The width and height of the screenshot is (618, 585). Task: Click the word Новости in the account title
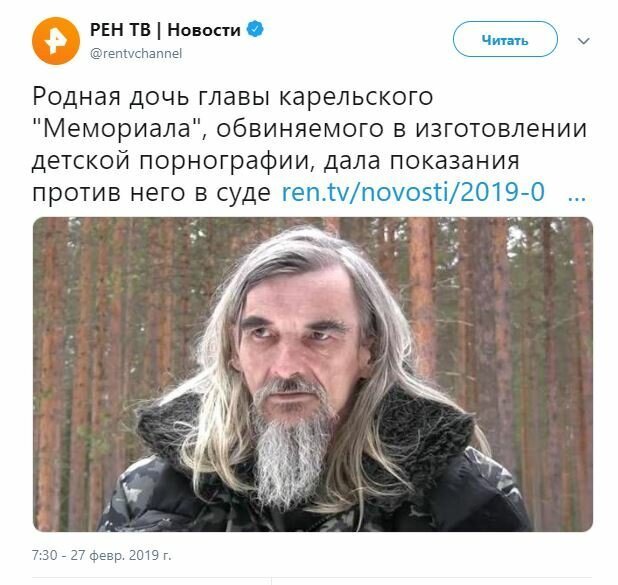click(x=204, y=30)
